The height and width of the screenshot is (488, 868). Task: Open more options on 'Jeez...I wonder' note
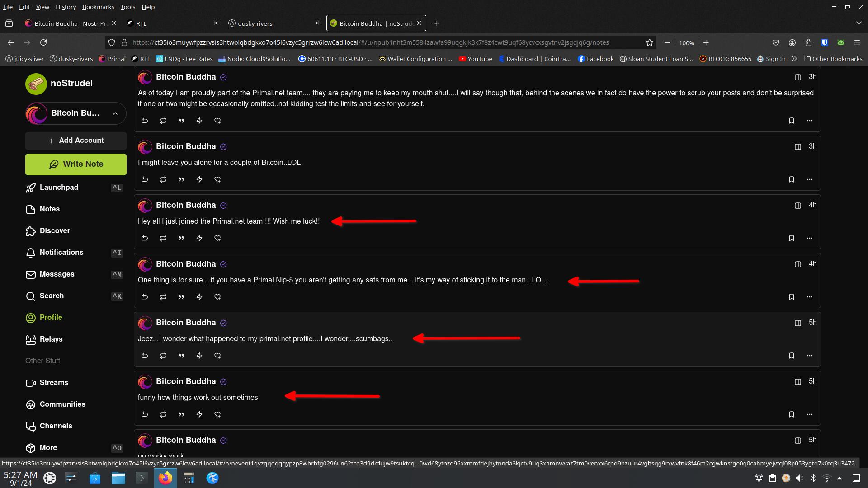click(810, 356)
